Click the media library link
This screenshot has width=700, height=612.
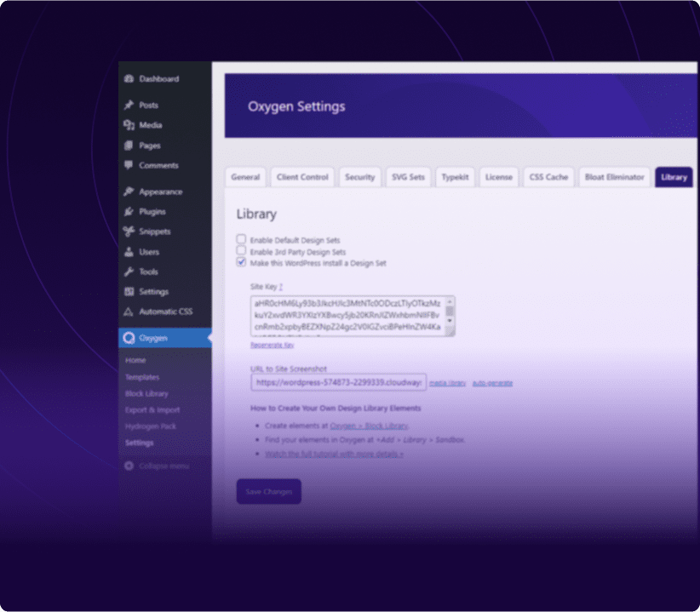coord(447,383)
